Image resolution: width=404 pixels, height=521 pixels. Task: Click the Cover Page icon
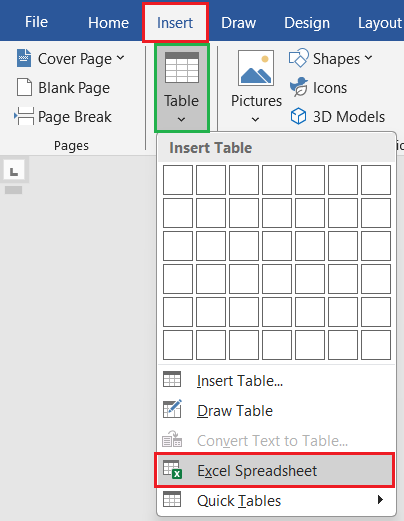pos(24,58)
